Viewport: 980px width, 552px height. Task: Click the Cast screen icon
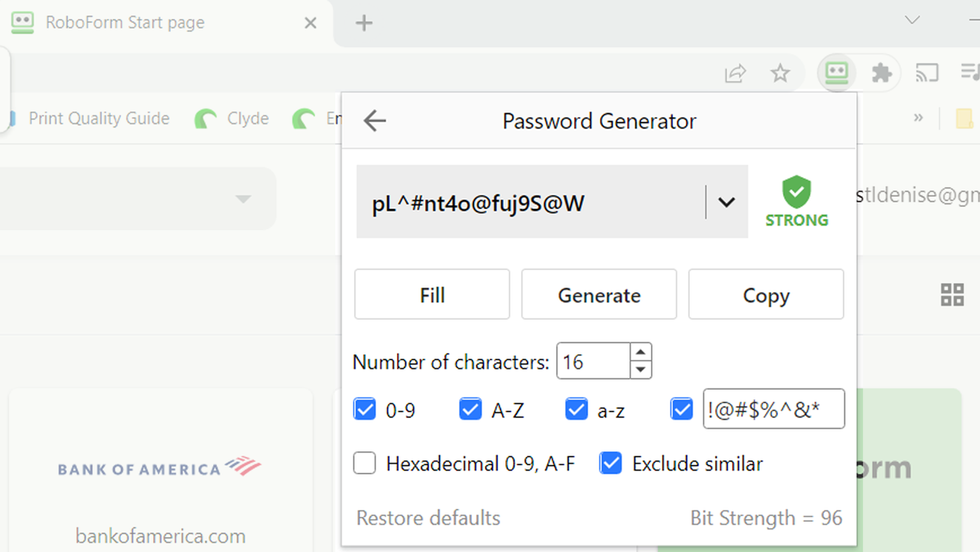point(927,73)
